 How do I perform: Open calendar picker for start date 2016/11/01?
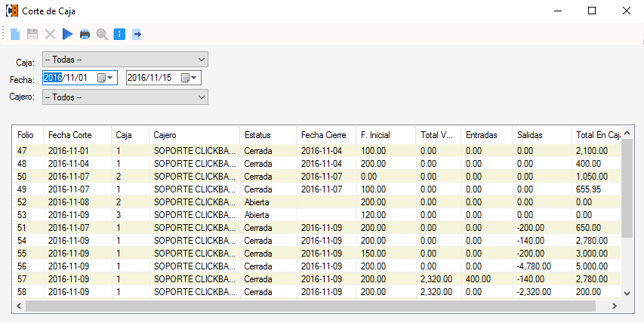coord(105,78)
